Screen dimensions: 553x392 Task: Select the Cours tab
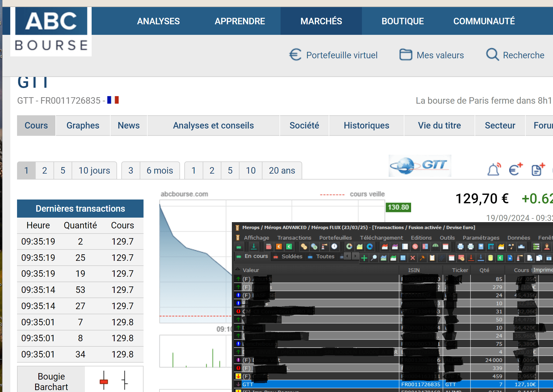tap(36, 126)
